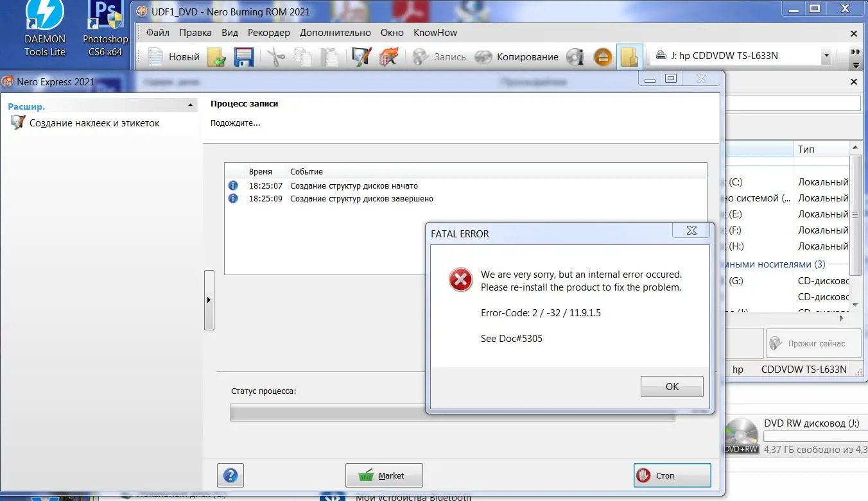Open DAEMON Tools Lite desktop shortcut
This screenshot has height=501, width=868.
pyautogui.click(x=45, y=29)
